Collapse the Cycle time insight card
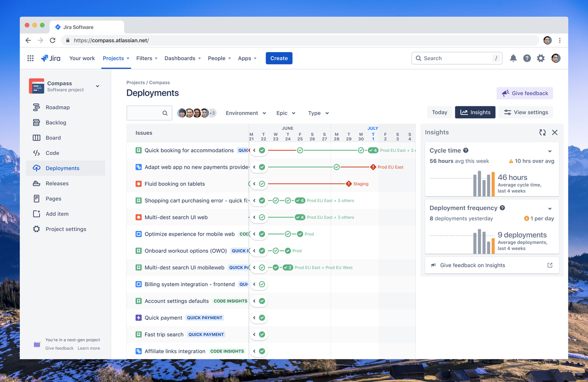This screenshot has width=588, height=382. coord(550,150)
